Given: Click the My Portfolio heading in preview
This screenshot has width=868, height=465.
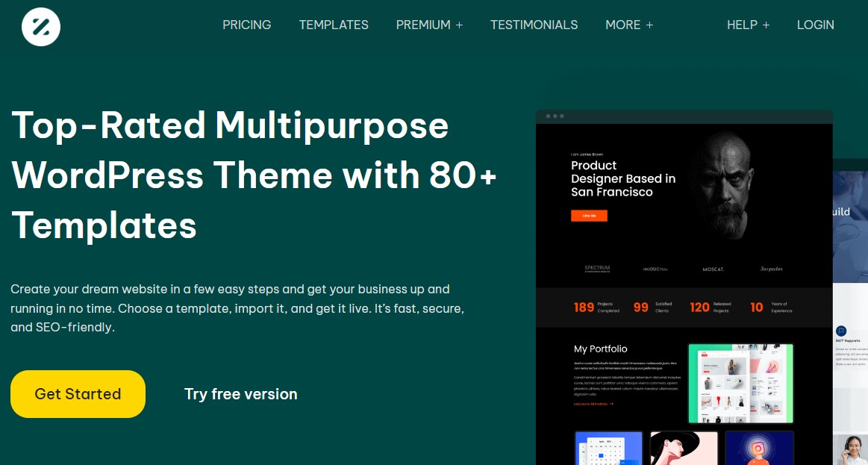Looking at the screenshot, I should point(601,349).
